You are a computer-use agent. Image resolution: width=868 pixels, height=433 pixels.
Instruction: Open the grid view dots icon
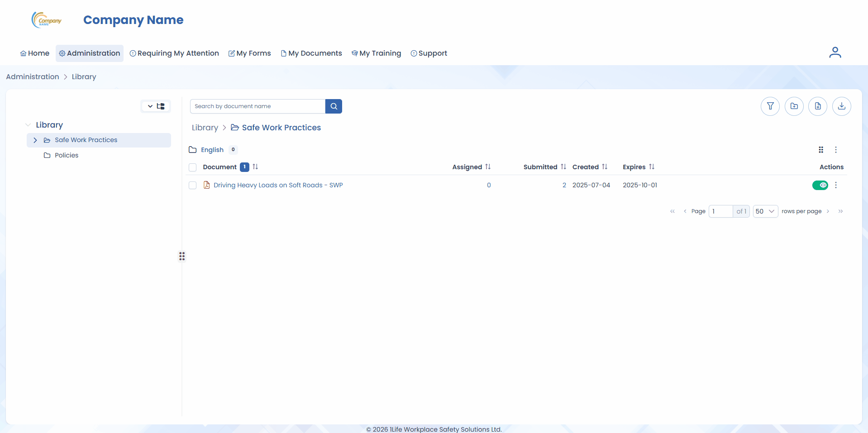pyautogui.click(x=820, y=150)
